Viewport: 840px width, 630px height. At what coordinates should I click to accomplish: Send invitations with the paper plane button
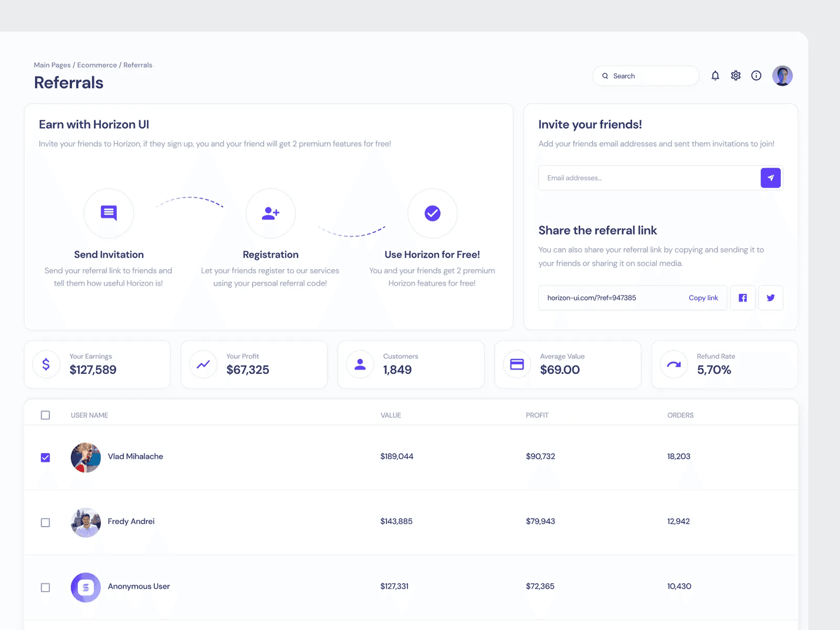(x=770, y=178)
